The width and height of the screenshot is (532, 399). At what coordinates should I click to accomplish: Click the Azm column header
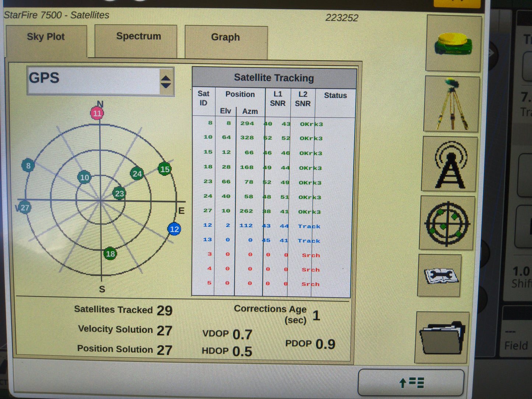[x=250, y=112]
